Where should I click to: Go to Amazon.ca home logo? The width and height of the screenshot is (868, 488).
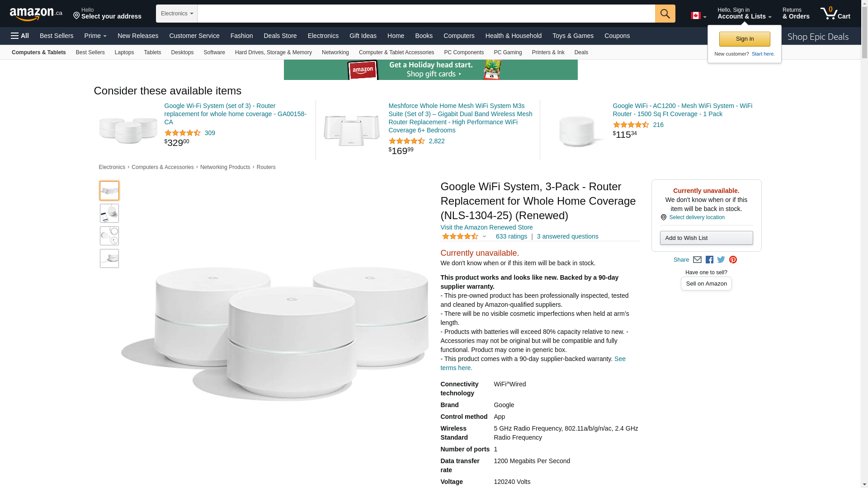[x=36, y=14]
